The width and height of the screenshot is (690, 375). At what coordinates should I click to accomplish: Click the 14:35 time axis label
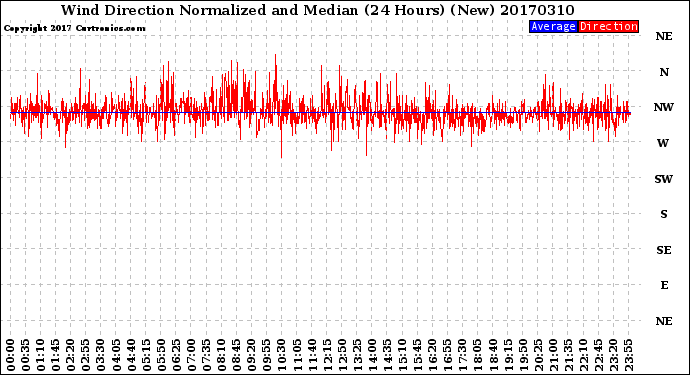[x=388, y=355]
